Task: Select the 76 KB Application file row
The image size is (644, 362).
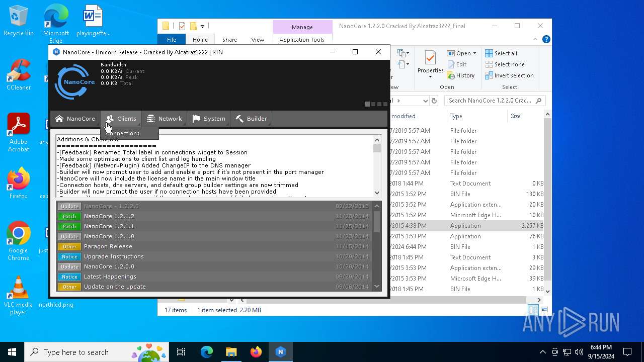Action: tap(467, 236)
